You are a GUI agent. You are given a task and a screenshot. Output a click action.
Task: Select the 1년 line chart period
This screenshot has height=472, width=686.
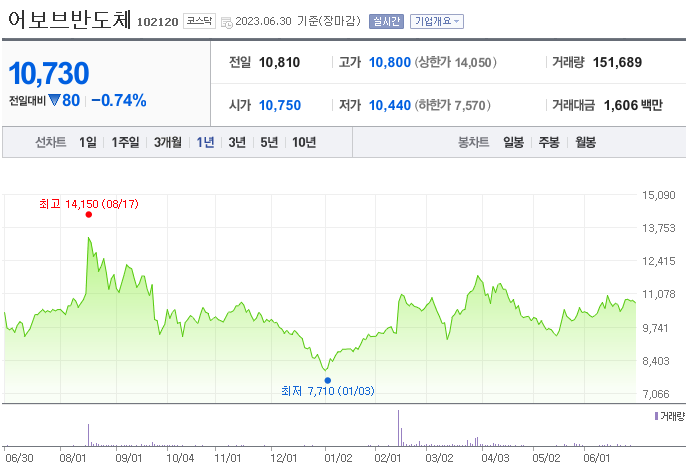[205, 142]
